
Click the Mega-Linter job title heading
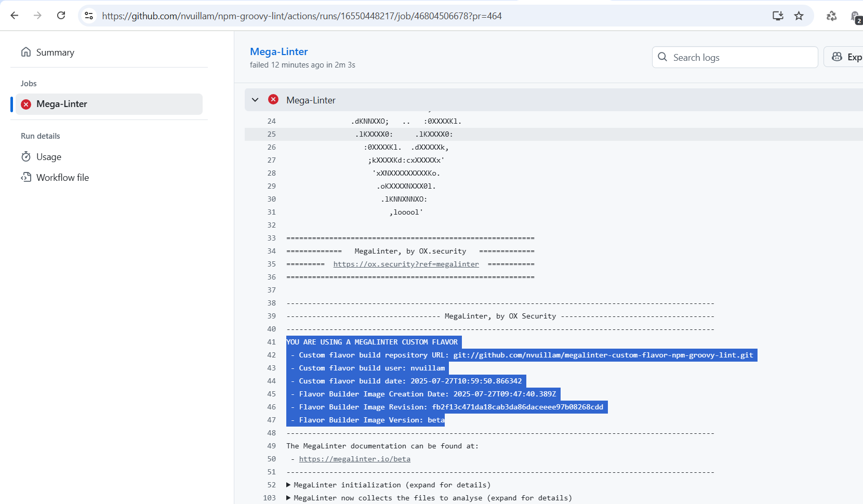tap(278, 51)
